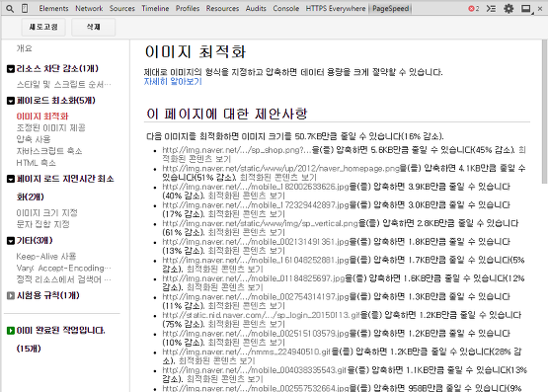Viewport: 548px width, 392px height.
Task: Open the mobile_182002633626.jpg link
Action: tap(256, 187)
